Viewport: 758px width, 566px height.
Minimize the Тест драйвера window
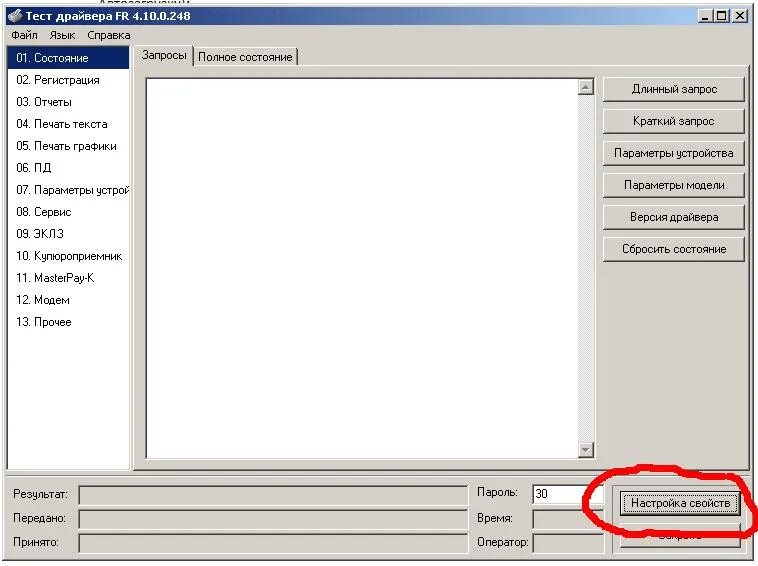(x=705, y=16)
